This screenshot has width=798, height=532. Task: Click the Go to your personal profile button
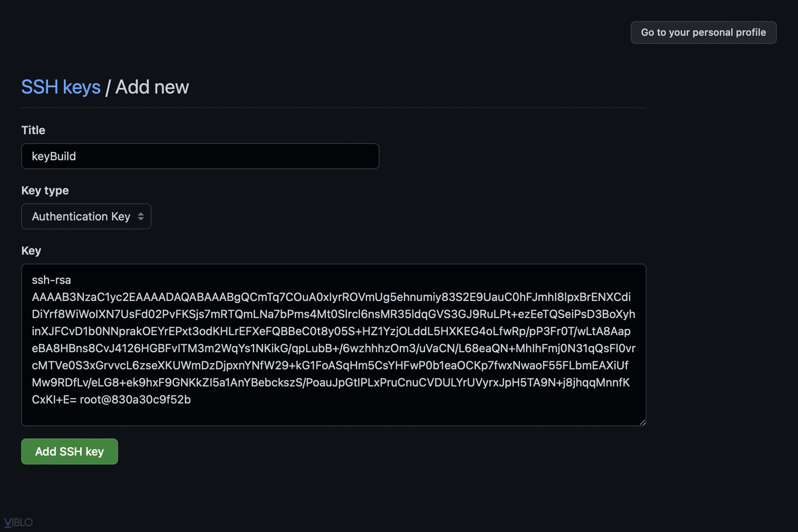703,32
